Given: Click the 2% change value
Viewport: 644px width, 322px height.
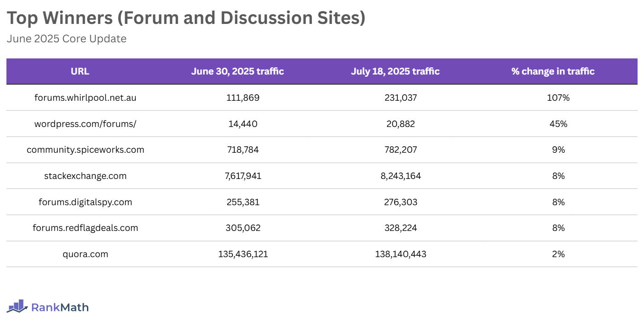Looking at the screenshot, I should pyautogui.click(x=558, y=254).
